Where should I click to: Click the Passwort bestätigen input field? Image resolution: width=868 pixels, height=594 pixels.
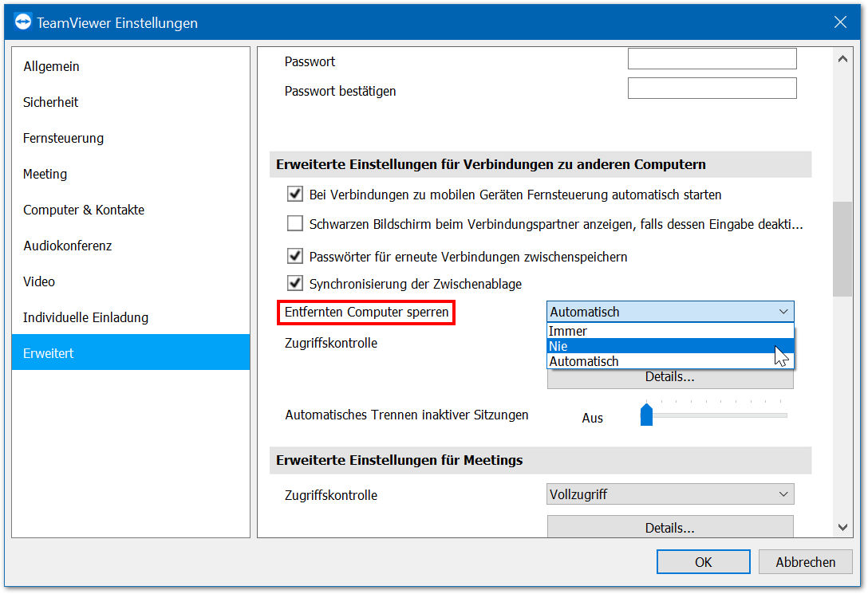(x=712, y=89)
